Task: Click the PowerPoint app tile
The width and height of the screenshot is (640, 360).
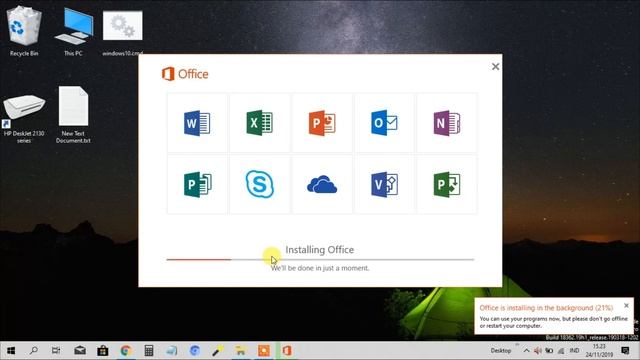Action: tap(322, 123)
